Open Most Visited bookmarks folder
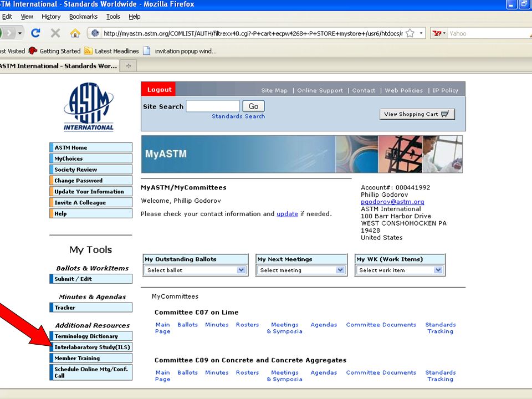The width and height of the screenshot is (532, 399). 13,51
